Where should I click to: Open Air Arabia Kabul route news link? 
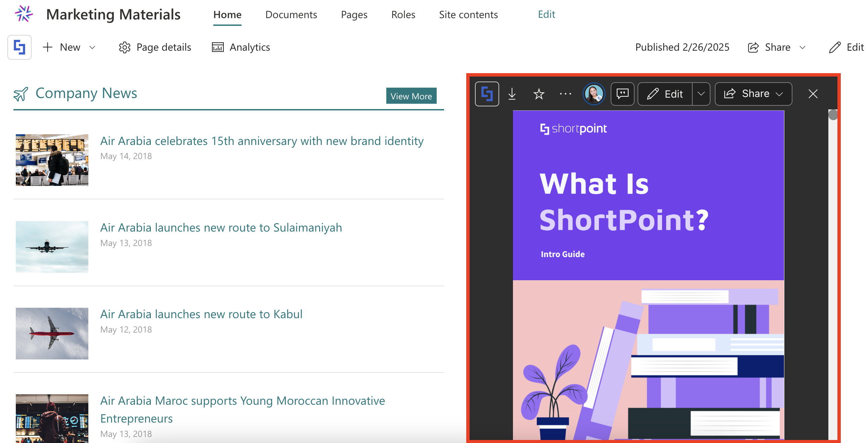(201, 314)
